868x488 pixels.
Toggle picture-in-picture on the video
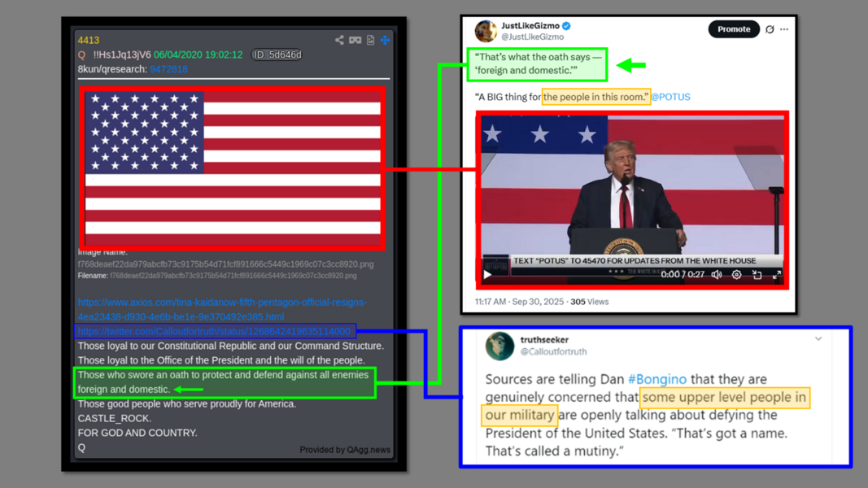757,274
